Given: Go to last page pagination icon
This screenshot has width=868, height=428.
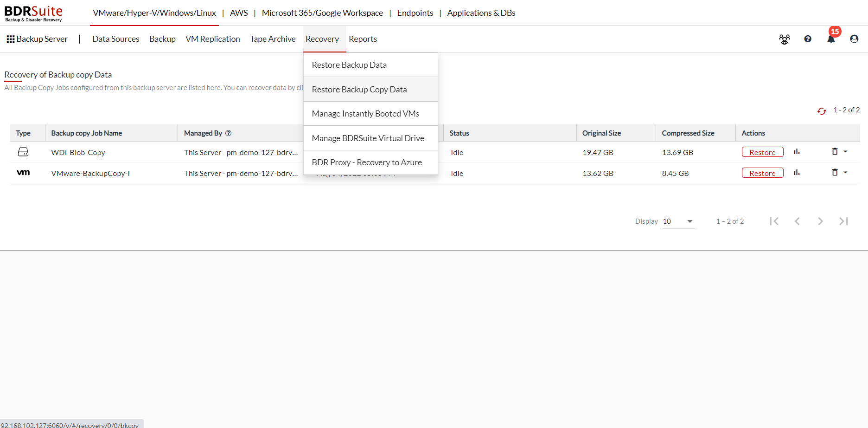Looking at the screenshot, I should coord(843,221).
